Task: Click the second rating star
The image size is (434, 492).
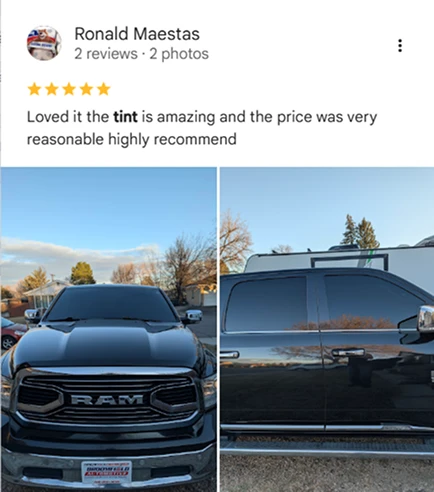Action: point(51,89)
